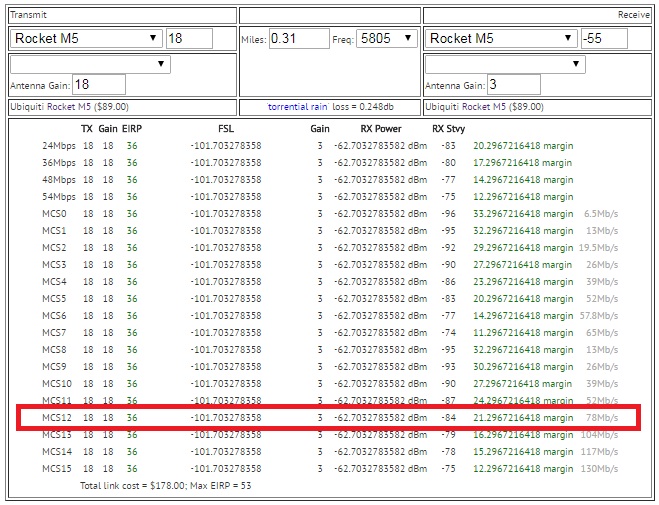Click the -74 RX sensitivity value in MCS7 row

tap(448, 333)
